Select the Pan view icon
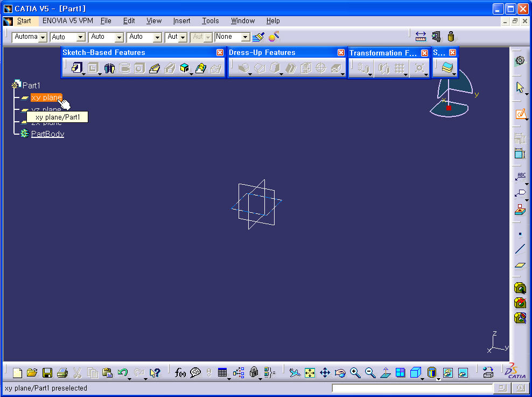Image resolution: width=532 pixels, height=397 pixels. tap(325, 373)
